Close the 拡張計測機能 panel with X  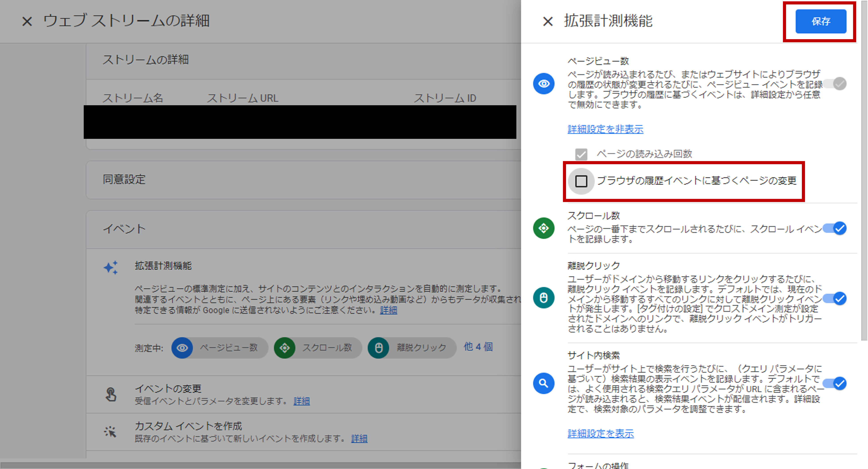(548, 22)
